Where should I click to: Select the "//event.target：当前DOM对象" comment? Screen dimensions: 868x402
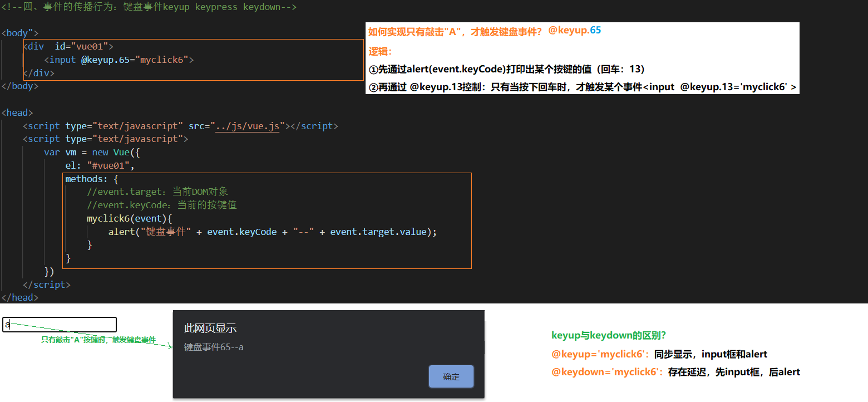point(157,192)
